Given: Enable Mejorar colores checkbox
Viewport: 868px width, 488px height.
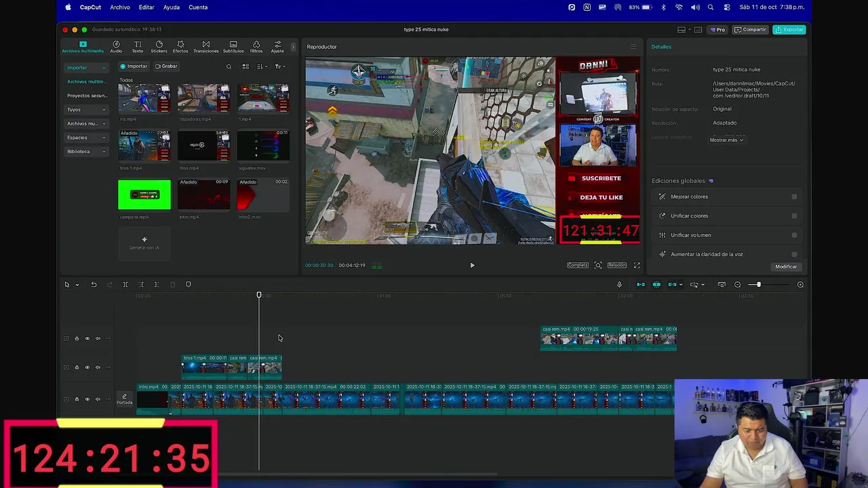Looking at the screenshot, I should [794, 197].
